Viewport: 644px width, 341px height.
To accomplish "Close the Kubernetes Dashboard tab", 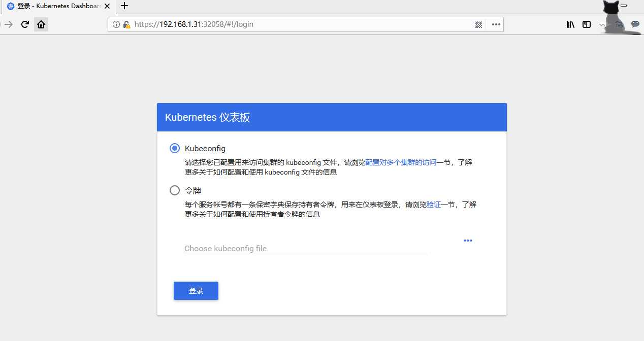I will pos(107,6).
